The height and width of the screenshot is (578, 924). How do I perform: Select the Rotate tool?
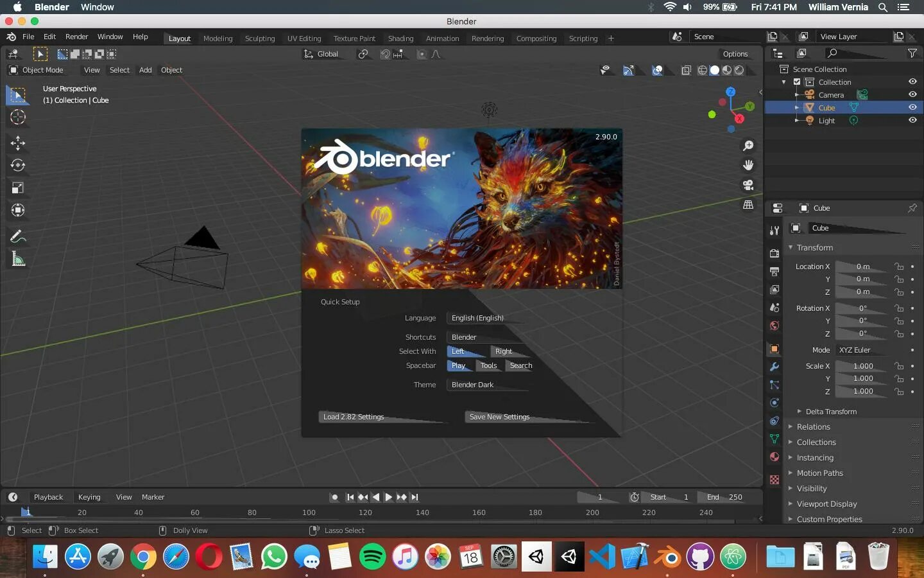click(x=18, y=165)
